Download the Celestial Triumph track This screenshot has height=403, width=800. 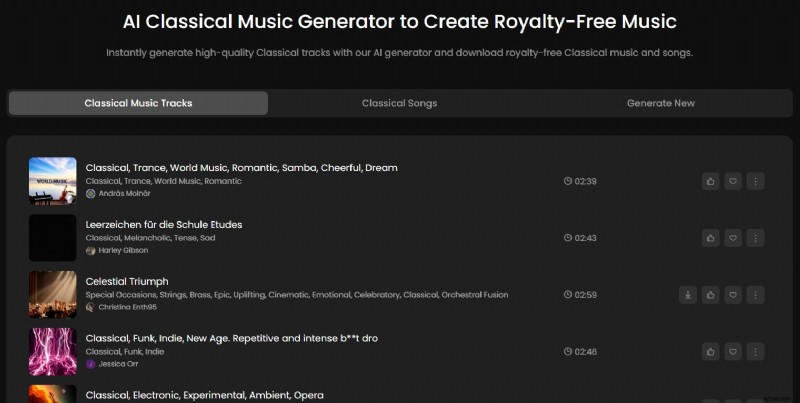tap(688, 295)
